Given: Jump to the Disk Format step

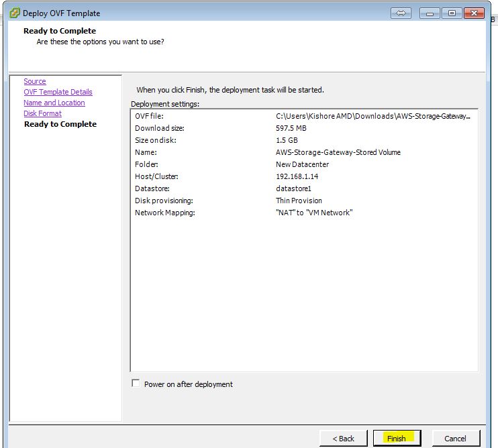Looking at the screenshot, I should (x=42, y=113).
